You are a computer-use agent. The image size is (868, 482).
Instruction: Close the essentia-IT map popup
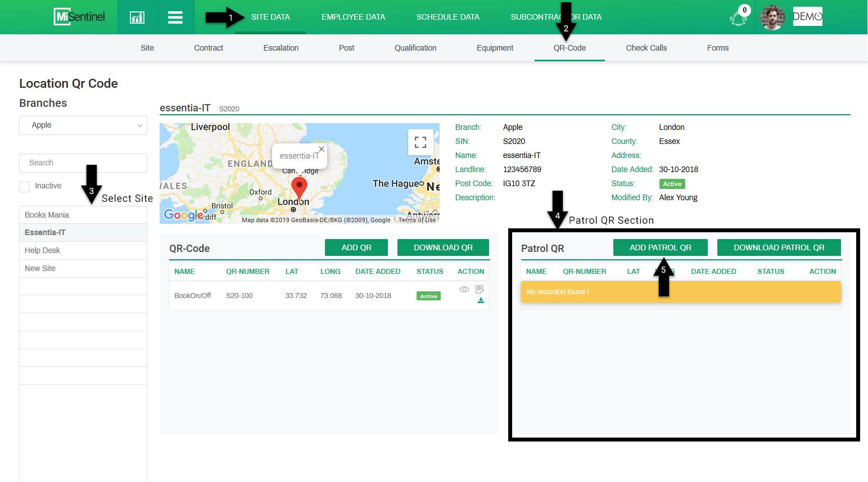322,149
